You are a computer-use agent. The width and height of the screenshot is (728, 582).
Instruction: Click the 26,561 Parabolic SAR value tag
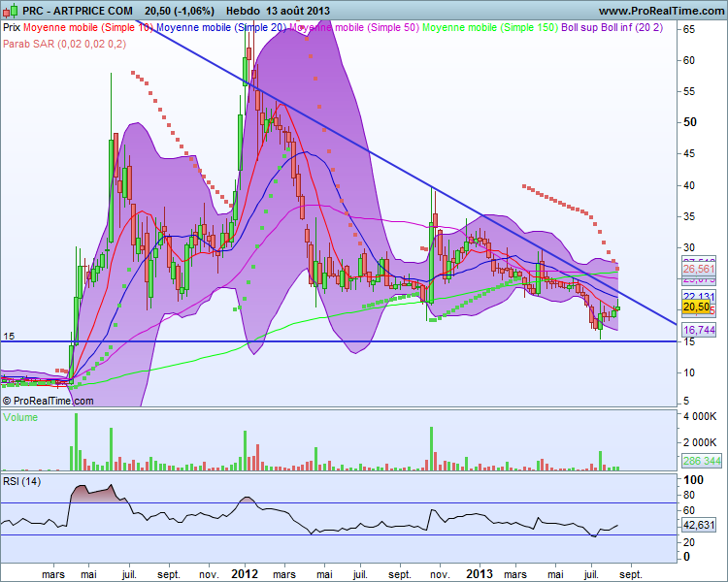point(699,270)
